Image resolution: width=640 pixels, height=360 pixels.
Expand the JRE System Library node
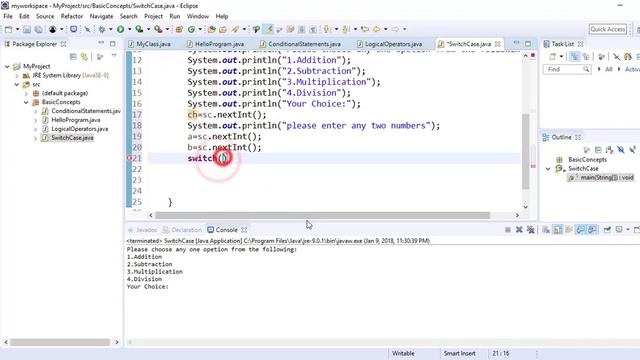(16, 76)
